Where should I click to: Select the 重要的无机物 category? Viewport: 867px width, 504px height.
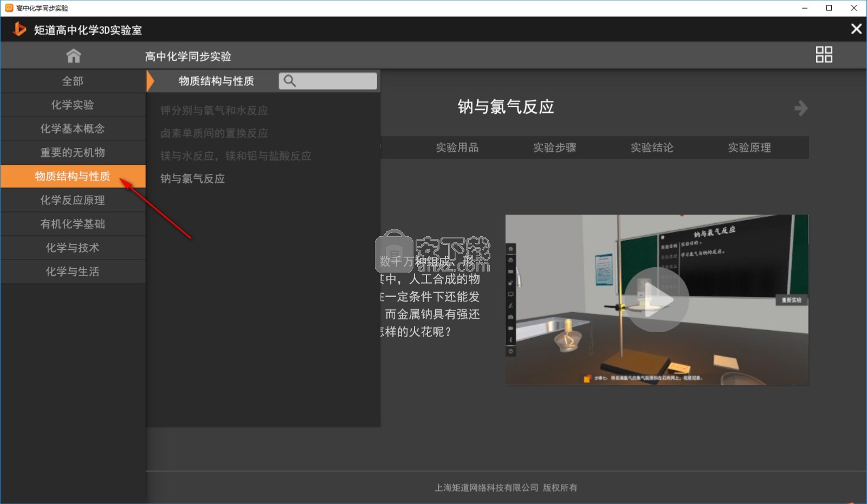73,153
